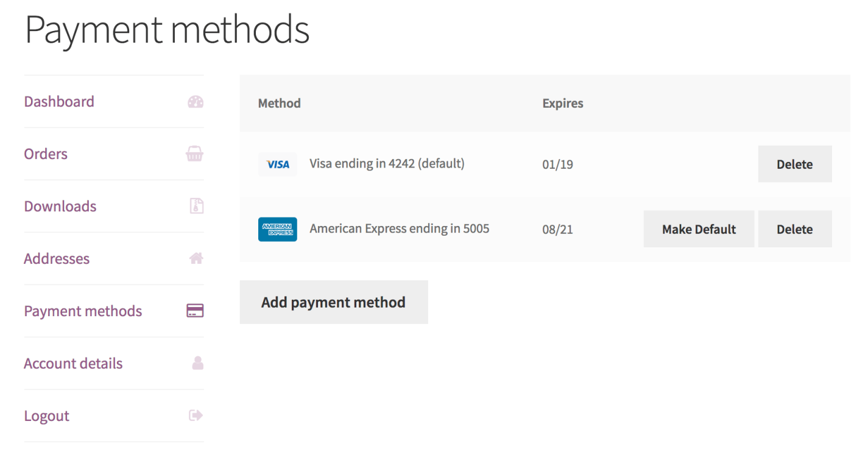The height and width of the screenshot is (452, 868).
Task: Delete the Visa ending in 4242
Action: [x=794, y=164]
